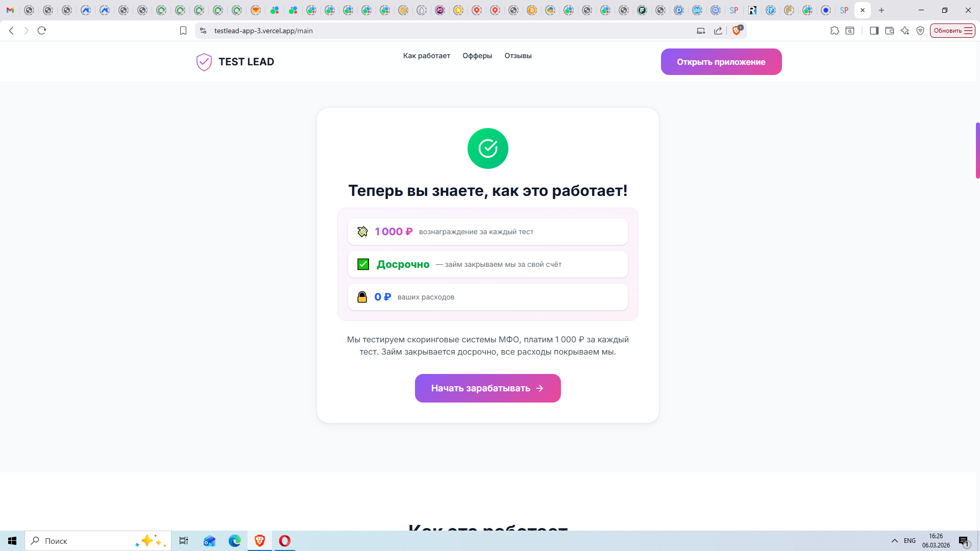980x551 pixels.
Task: Open the extensions puzzle icon
Action: [835, 31]
